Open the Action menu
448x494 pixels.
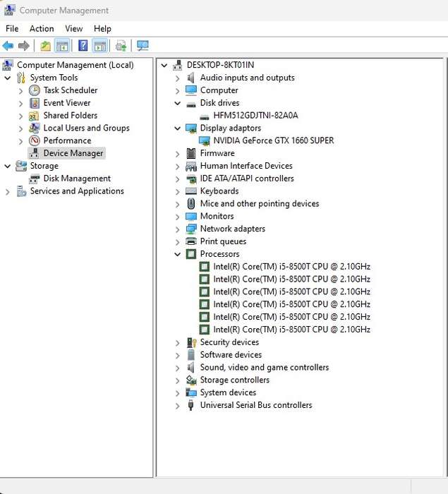coord(42,29)
